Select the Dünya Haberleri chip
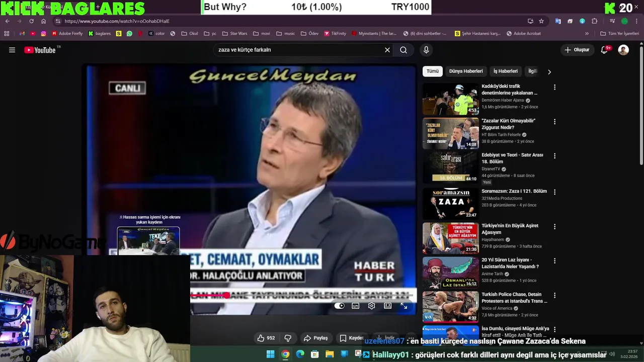This screenshot has height=362, width=644. 466,71
